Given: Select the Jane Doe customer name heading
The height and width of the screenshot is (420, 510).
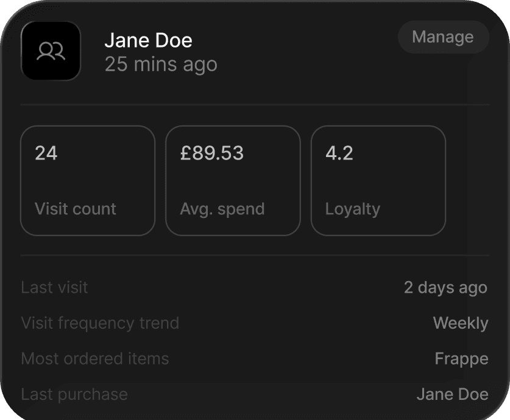Looking at the screenshot, I should point(148,40).
